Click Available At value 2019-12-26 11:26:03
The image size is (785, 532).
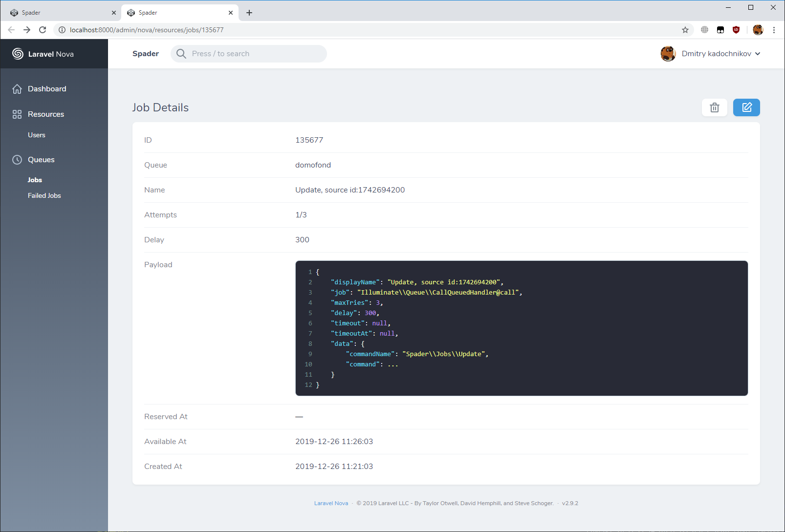pos(334,442)
